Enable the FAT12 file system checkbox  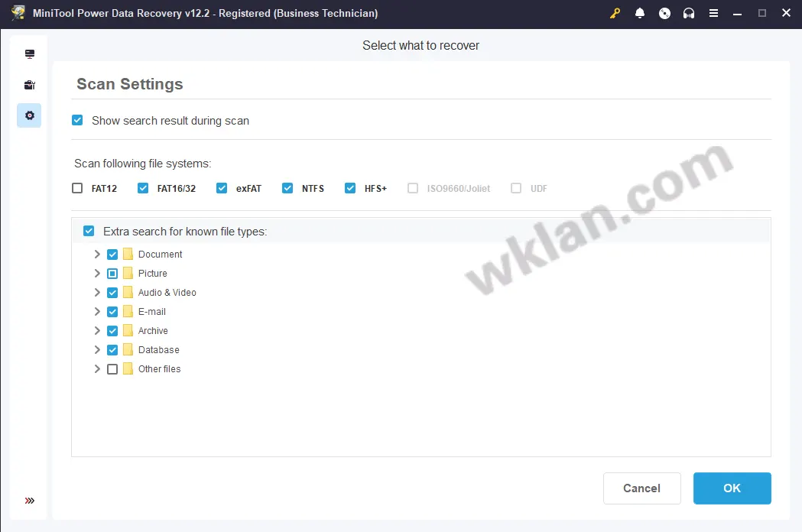coord(77,188)
